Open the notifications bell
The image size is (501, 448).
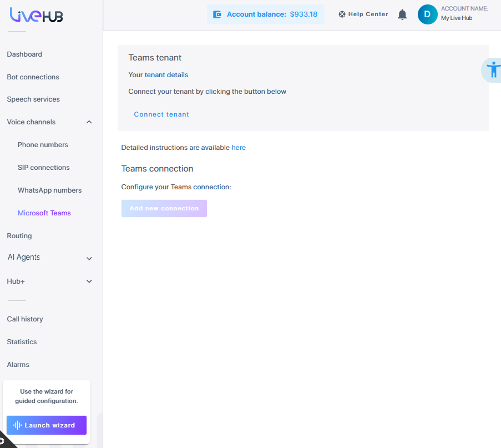(402, 14)
